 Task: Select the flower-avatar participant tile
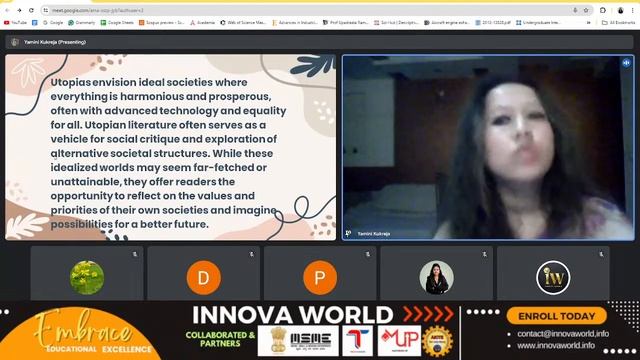(87, 273)
